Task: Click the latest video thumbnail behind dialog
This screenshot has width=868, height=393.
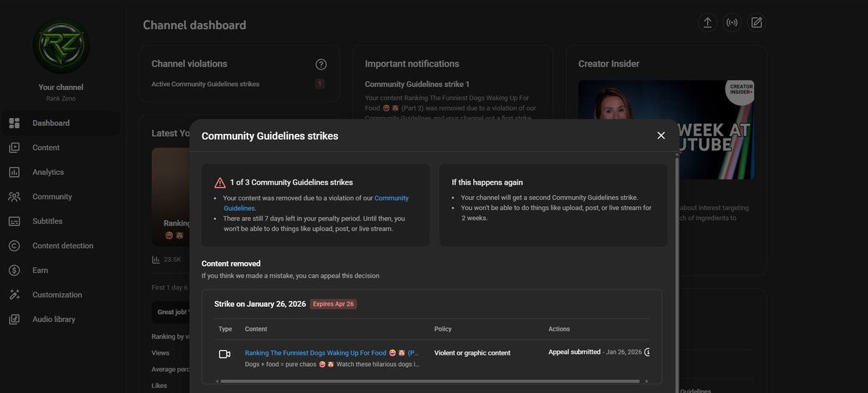Action: (x=171, y=197)
